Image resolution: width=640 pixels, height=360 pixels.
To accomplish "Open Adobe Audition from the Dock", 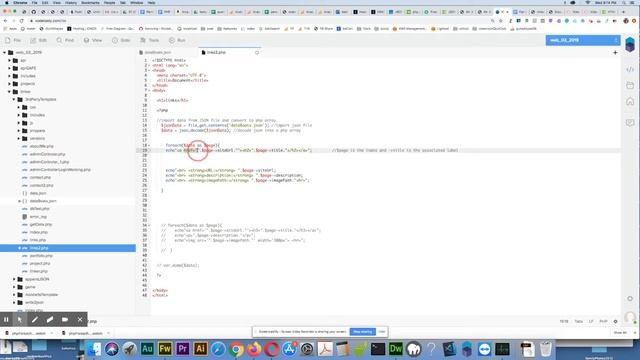I will (147, 349).
